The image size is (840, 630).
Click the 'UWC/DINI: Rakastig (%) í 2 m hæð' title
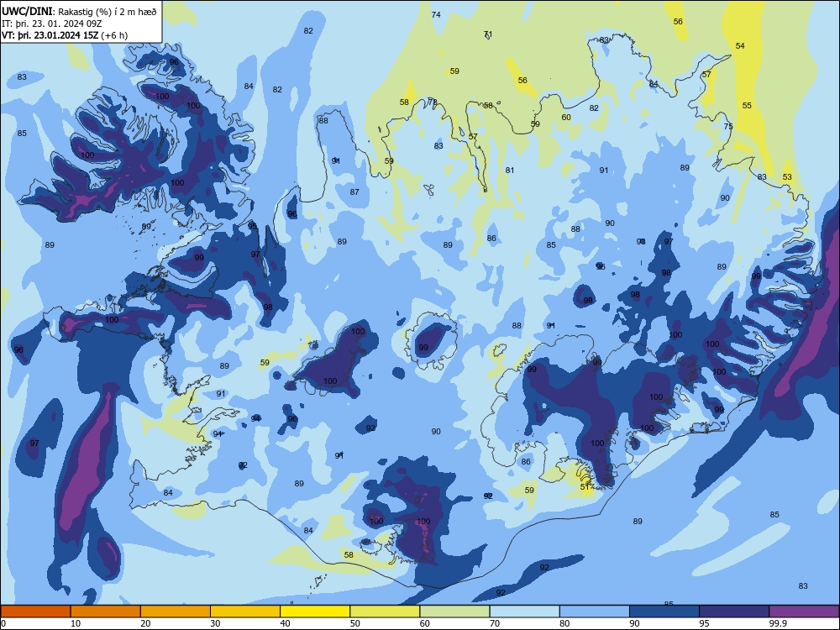[79, 11]
